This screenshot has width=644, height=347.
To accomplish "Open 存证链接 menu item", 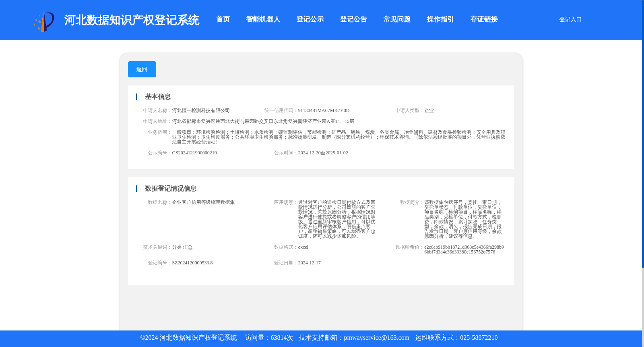I will click(484, 19).
